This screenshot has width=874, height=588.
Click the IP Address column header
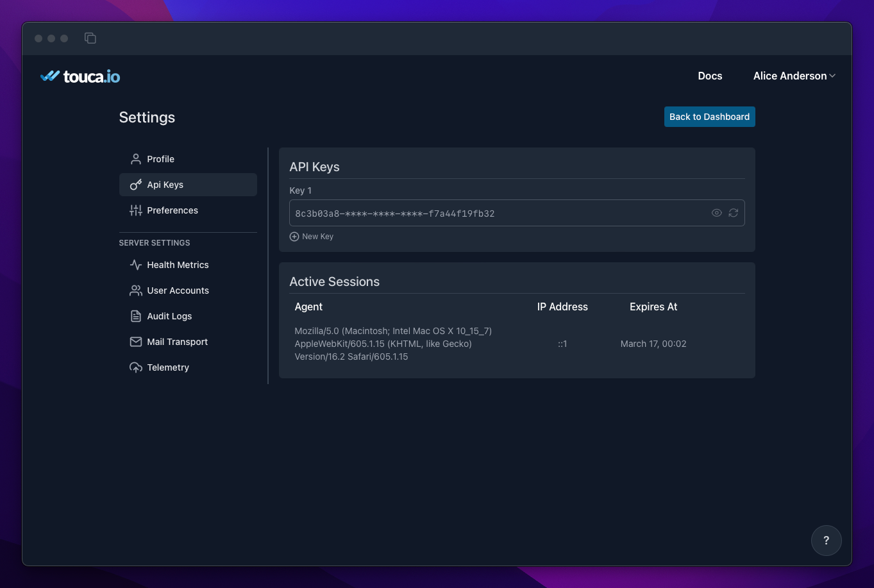click(562, 307)
